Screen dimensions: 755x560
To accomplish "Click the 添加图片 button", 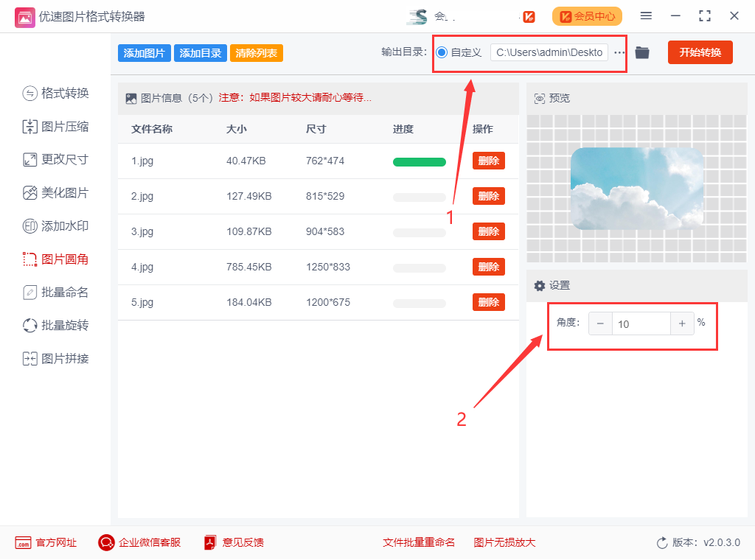I will (144, 53).
